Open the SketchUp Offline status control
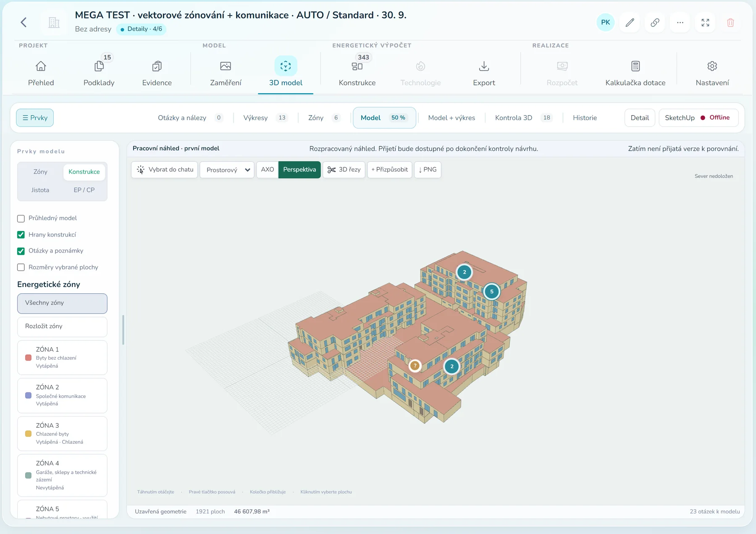 pyautogui.click(x=698, y=118)
